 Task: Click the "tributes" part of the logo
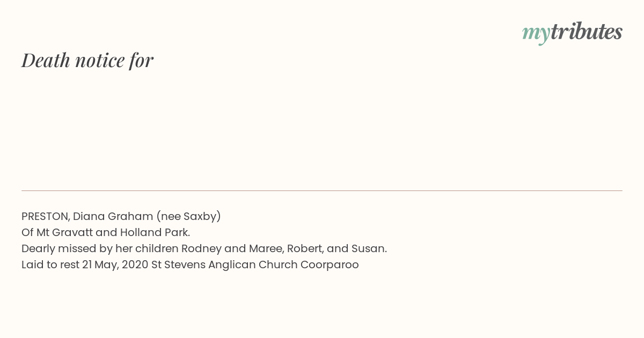(587, 31)
